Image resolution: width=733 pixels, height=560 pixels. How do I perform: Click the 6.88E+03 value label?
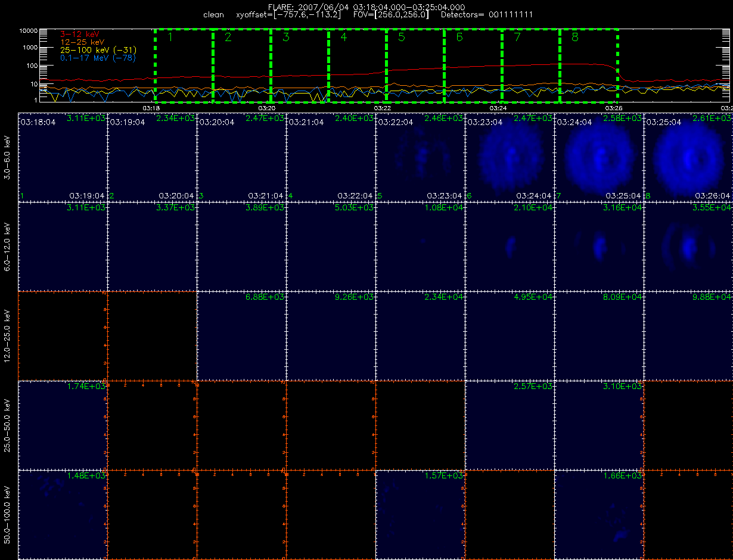(x=265, y=297)
